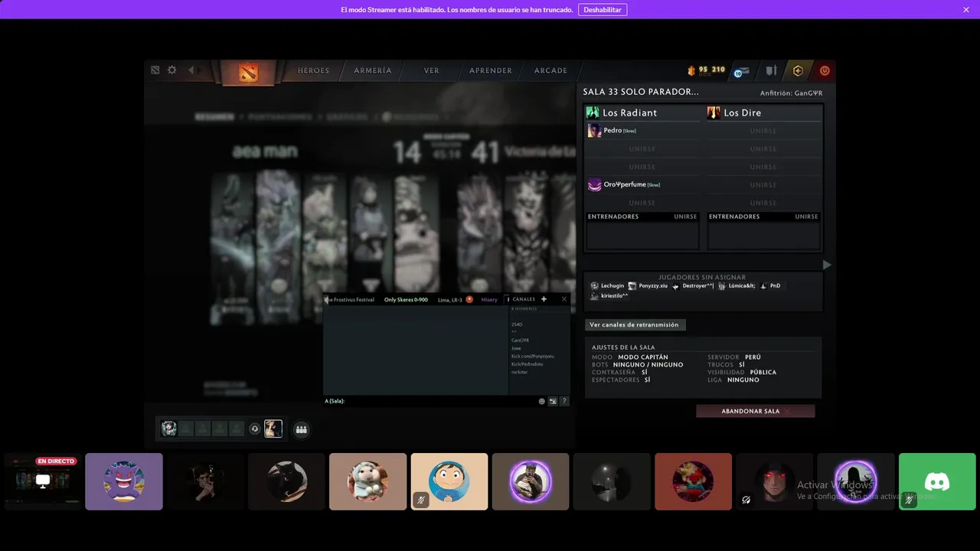980x551 pixels.
Task: Open the mail icon with badge 10
Action: [741, 71]
